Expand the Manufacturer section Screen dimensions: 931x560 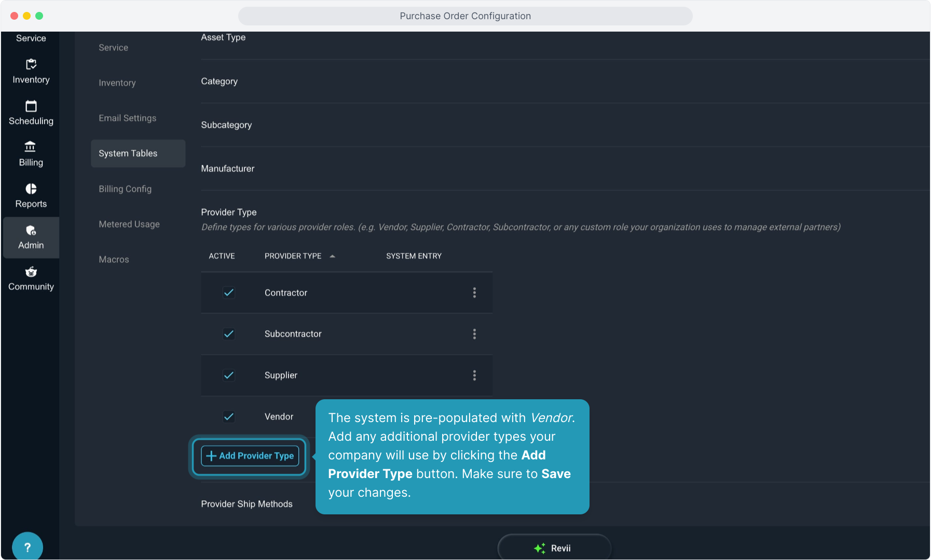228,169
